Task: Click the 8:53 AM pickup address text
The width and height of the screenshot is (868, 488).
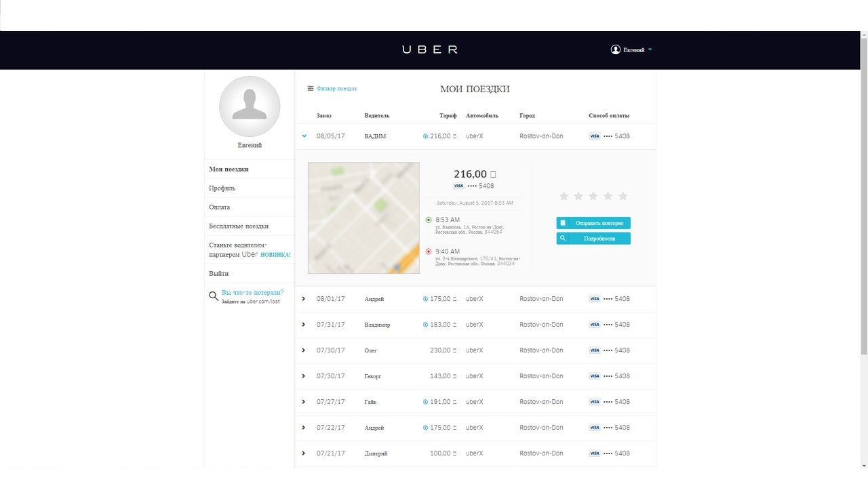Action: click(469, 230)
